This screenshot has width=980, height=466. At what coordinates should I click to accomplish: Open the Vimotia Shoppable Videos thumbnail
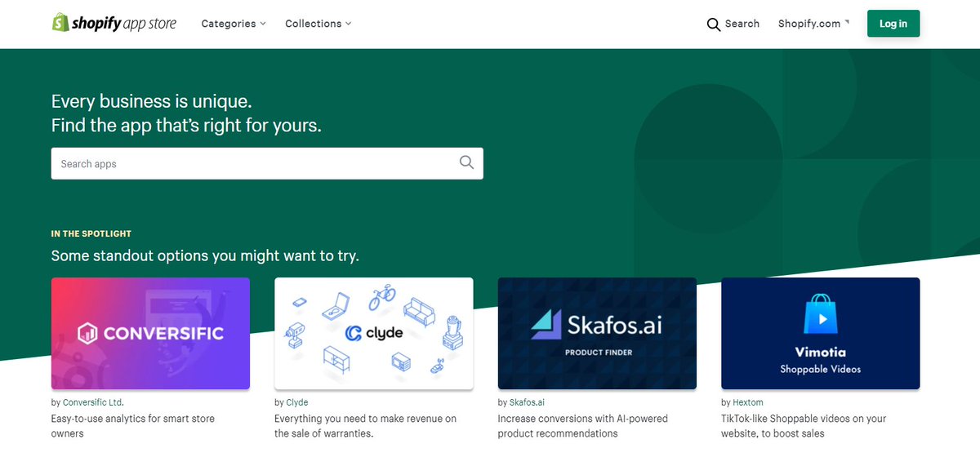(821, 333)
